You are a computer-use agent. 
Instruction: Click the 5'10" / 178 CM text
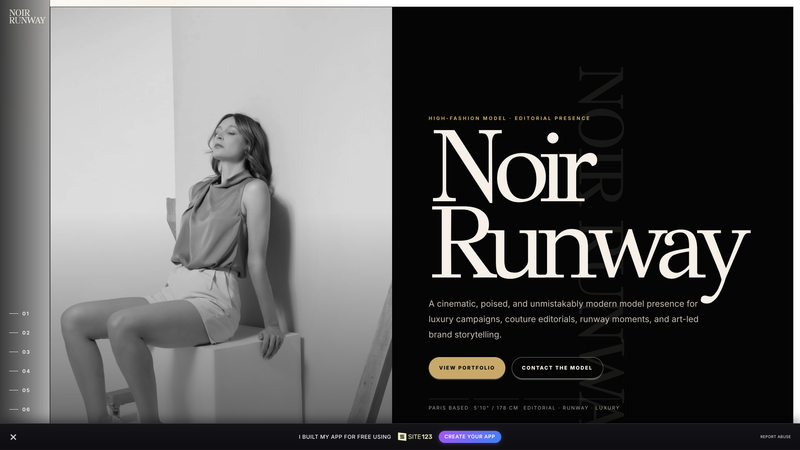pyautogui.click(x=496, y=408)
